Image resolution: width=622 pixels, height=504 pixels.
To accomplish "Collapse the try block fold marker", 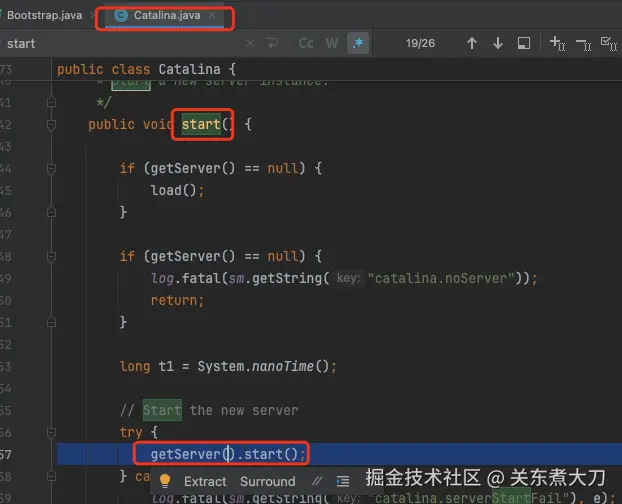I will (x=51, y=432).
